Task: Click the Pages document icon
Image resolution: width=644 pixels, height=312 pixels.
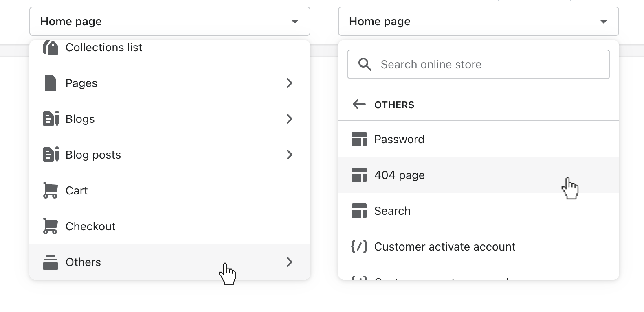Action: click(x=51, y=83)
